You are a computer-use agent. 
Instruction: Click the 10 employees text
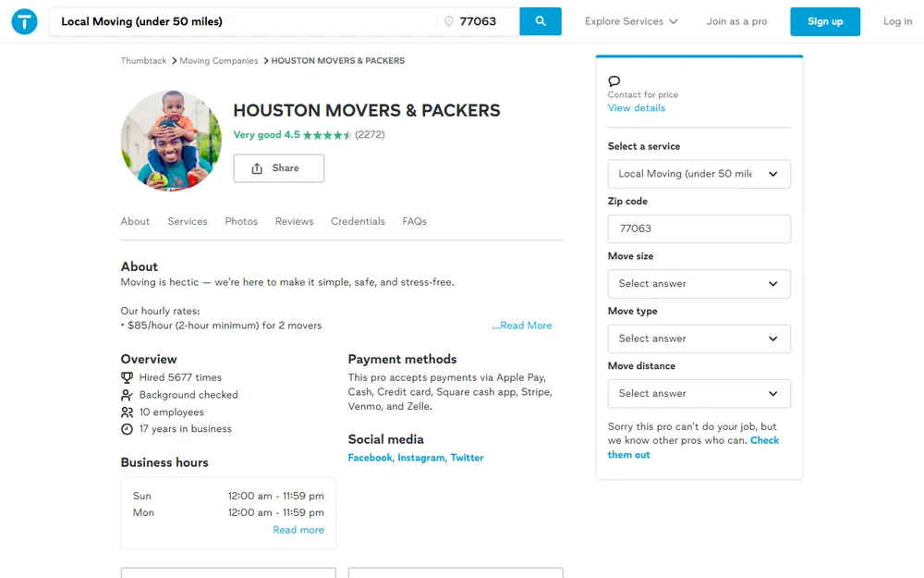click(172, 412)
